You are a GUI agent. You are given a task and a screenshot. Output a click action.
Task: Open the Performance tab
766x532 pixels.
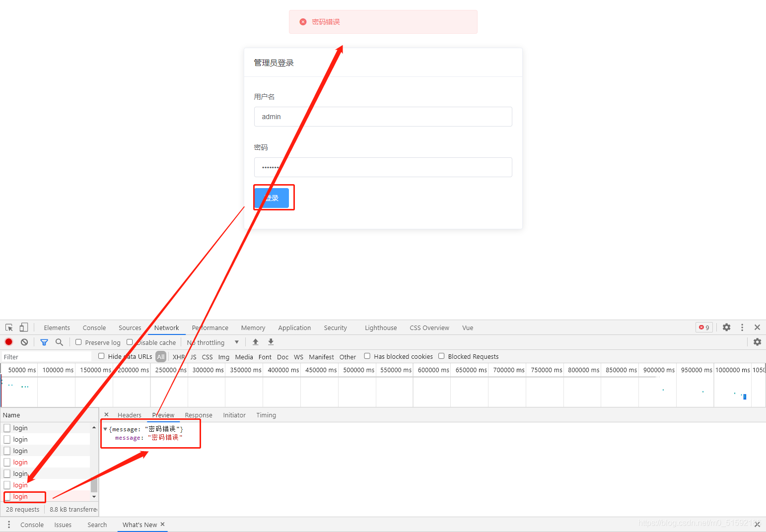(x=210, y=328)
